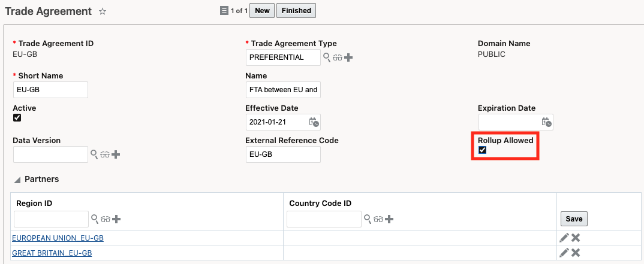Image resolution: width=644 pixels, height=264 pixels.
Task: Search for a Data Version
Action: 94,154
